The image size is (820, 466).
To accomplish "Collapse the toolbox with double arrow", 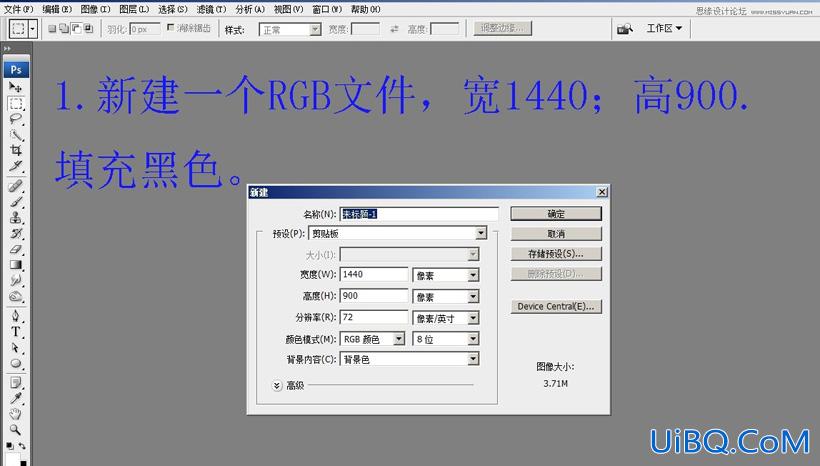I will [7, 48].
